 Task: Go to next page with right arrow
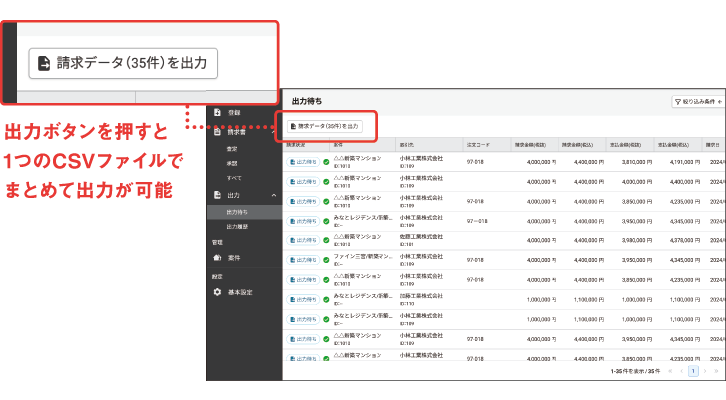tap(705, 371)
